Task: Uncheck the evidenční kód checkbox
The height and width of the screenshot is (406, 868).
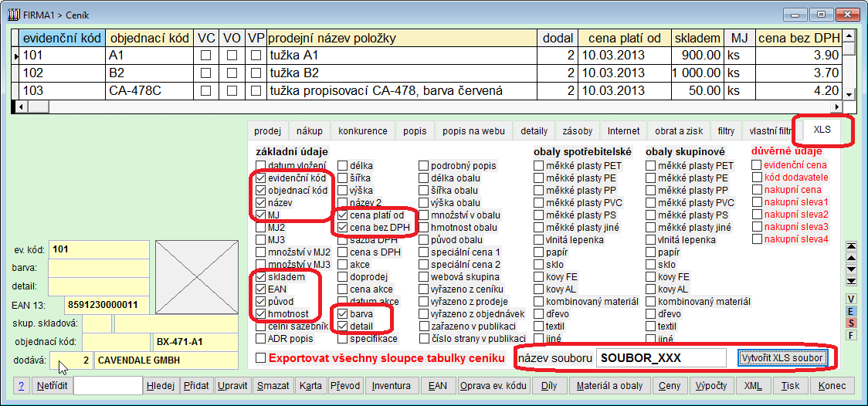Action: tap(261, 178)
